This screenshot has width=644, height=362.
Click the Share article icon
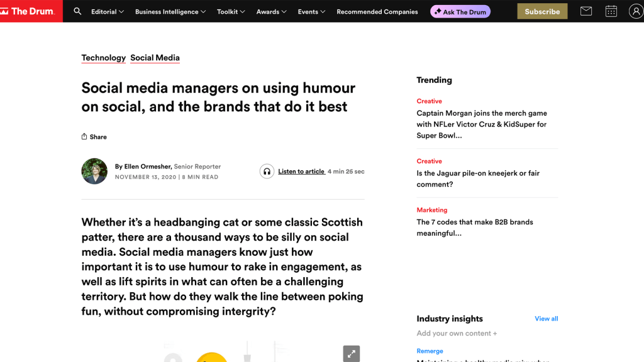pos(84,136)
